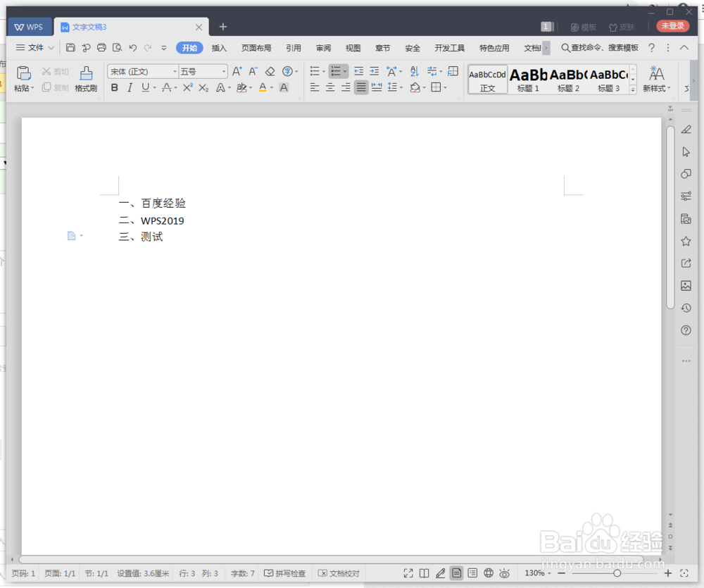Toggle character shading A icon

click(284, 87)
